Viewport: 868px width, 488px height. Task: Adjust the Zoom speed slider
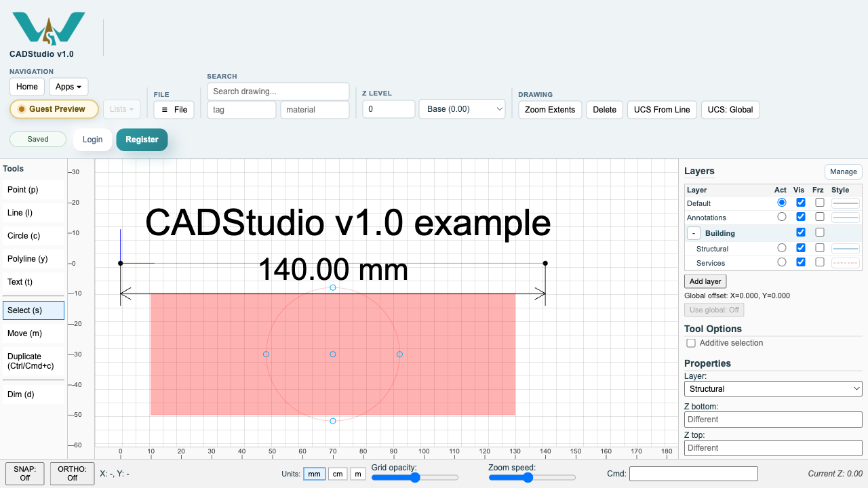[x=532, y=478]
